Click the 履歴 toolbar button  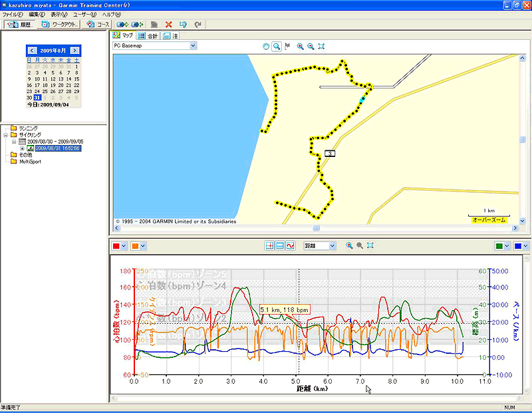[x=20, y=25]
